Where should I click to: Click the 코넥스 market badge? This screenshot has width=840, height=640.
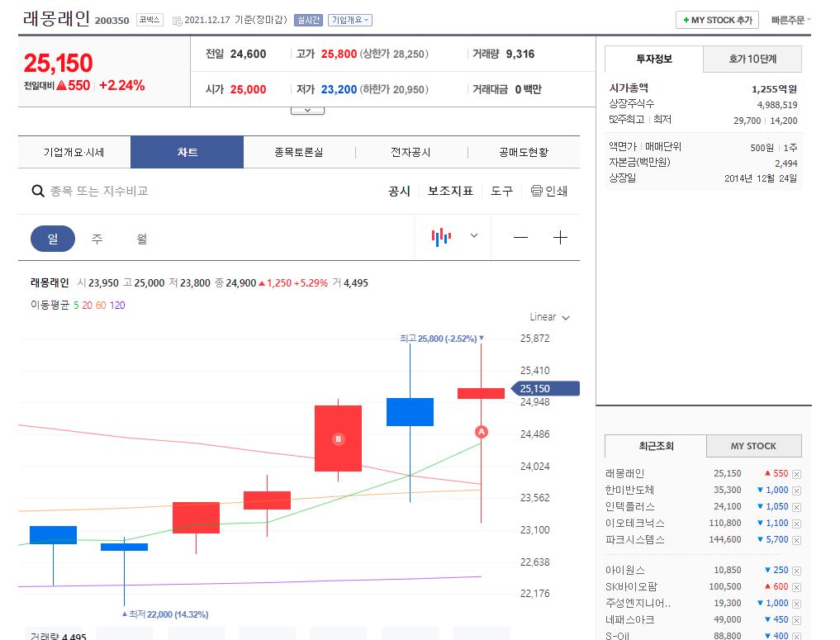tap(149, 20)
